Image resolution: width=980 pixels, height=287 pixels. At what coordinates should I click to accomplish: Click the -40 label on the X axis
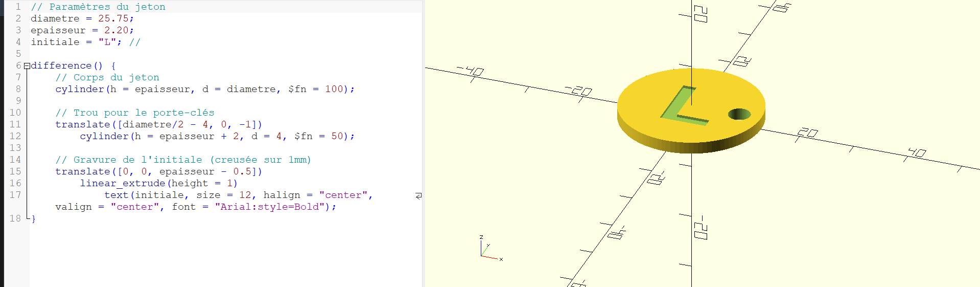coord(471,71)
